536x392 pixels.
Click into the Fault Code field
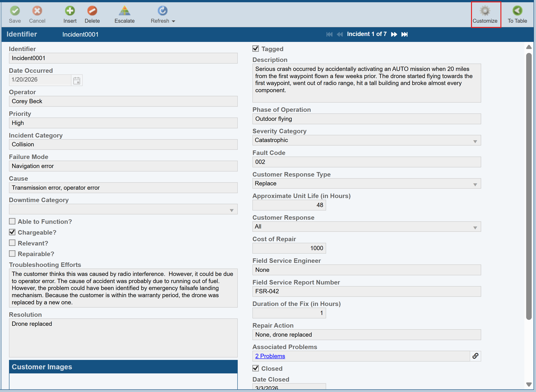point(366,162)
